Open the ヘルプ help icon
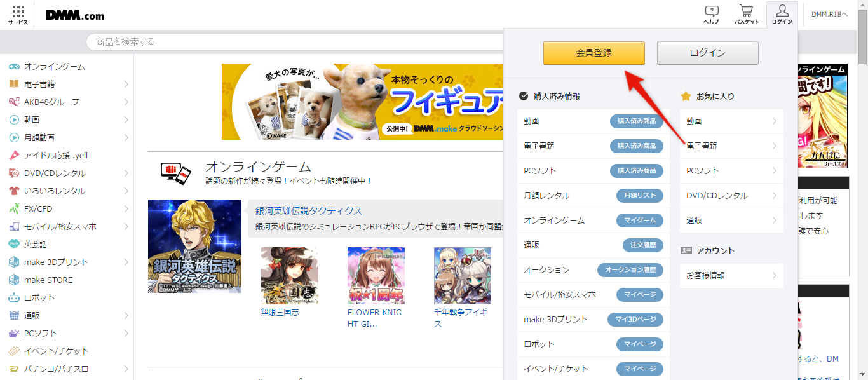The width and height of the screenshot is (868, 380). coord(712,11)
